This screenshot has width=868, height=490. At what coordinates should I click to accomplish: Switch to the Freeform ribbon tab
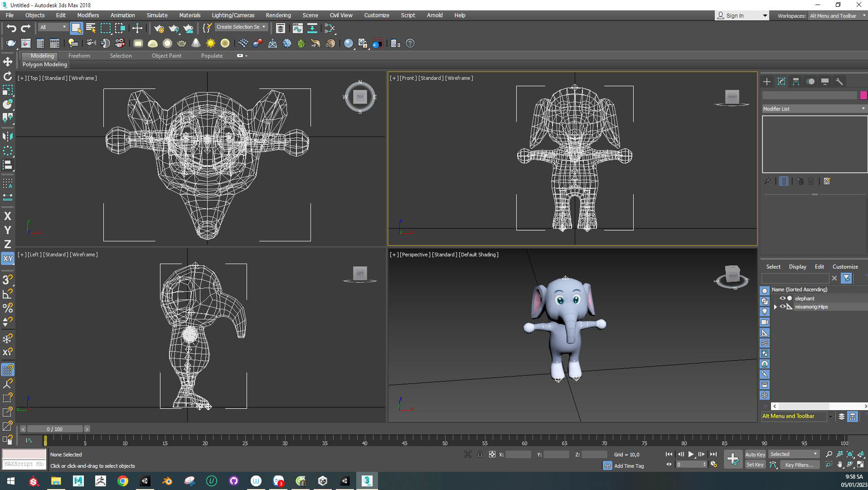pyautogui.click(x=79, y=56)
